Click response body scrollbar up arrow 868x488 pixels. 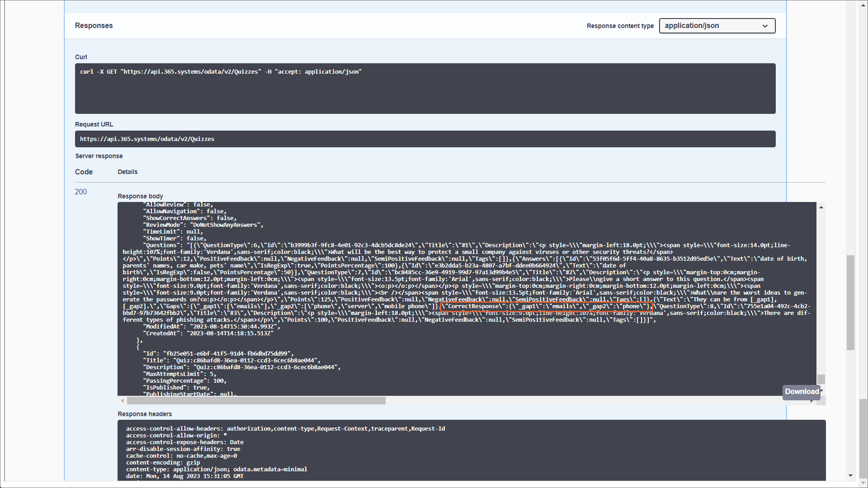(x=821, y=207)
